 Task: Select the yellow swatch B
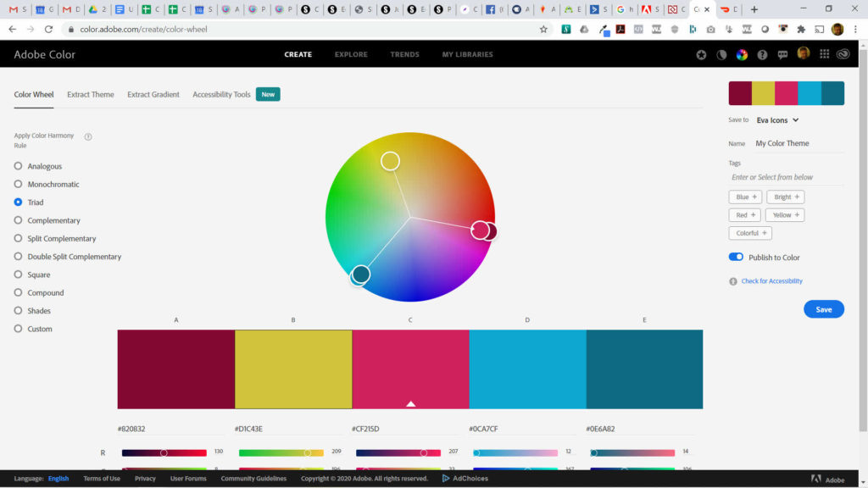click(293, 369)
